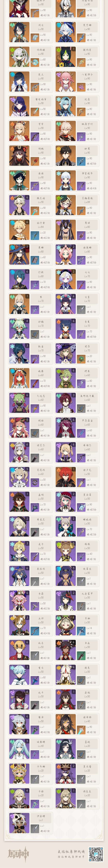This screenshot has height=868, width=108.
Task: Open Amber's character portrait
Action: click(65, 699)
